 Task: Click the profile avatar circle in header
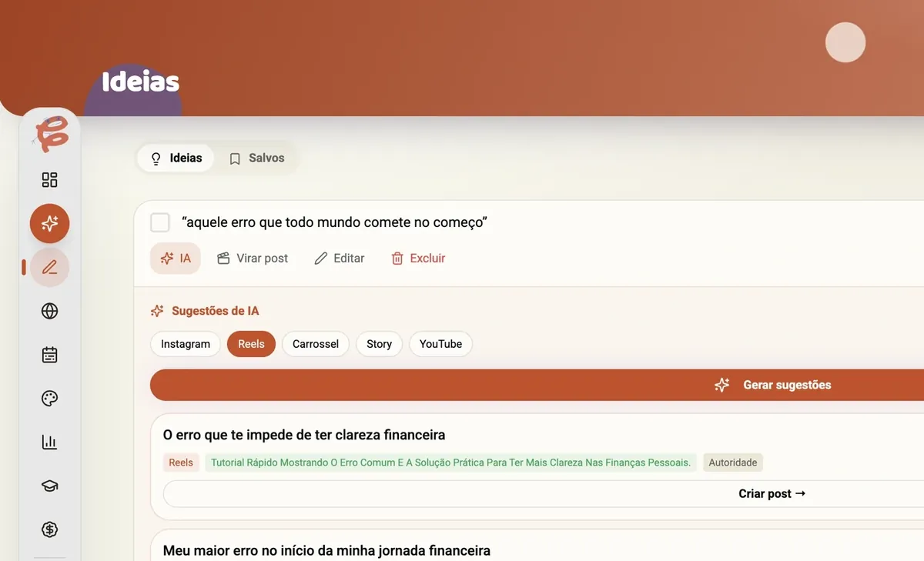pyautogui.click(x=845, y=42)
